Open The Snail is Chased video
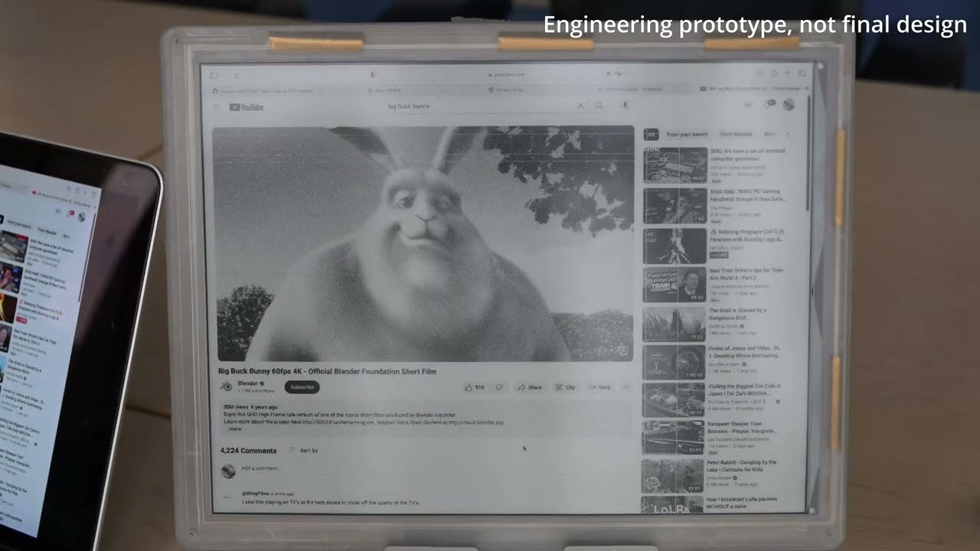 (675, 324)
